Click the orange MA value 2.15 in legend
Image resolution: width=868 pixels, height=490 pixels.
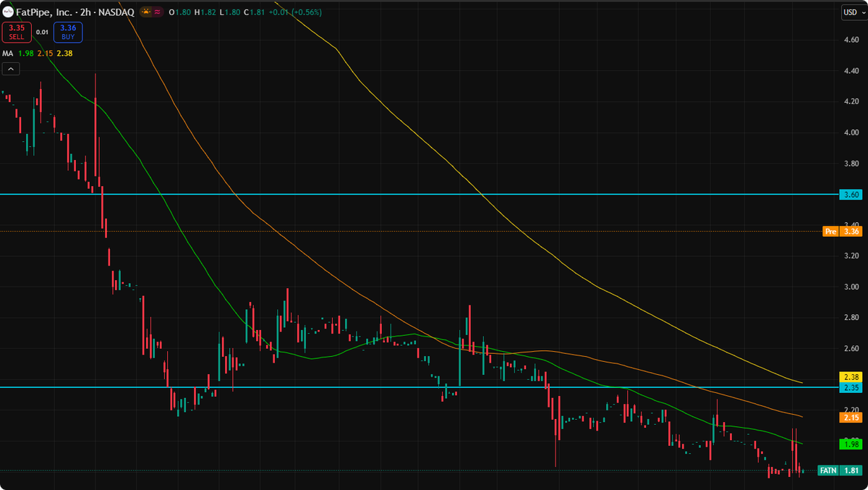45,54
